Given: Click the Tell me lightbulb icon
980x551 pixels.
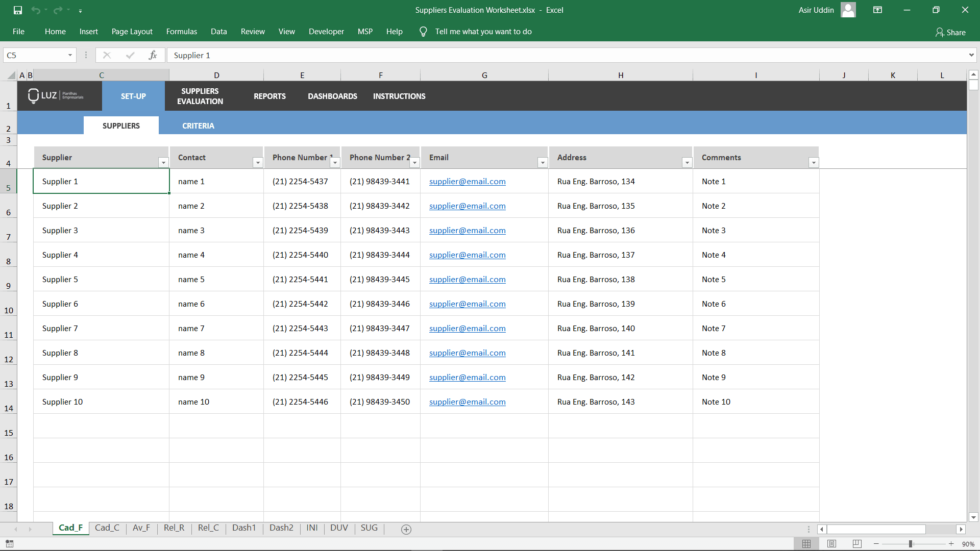Looking at the screenshot, I should coord(423,31).
